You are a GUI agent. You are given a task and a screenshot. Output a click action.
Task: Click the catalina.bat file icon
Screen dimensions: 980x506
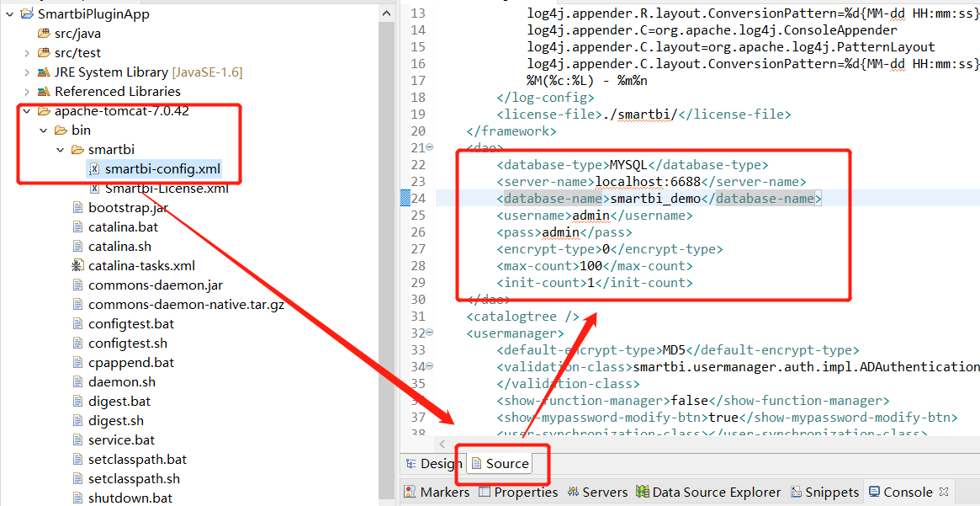(77, 227)
